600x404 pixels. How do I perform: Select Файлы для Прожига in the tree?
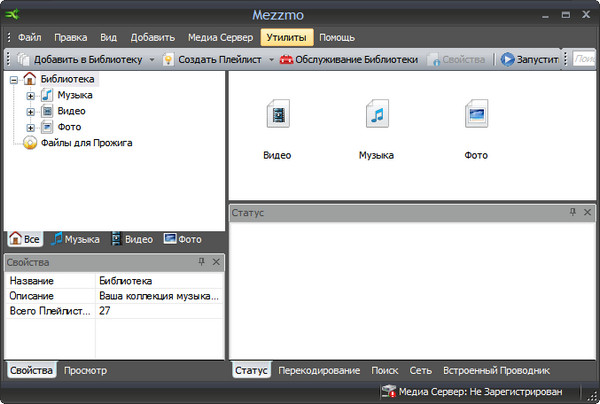[86, 143]
